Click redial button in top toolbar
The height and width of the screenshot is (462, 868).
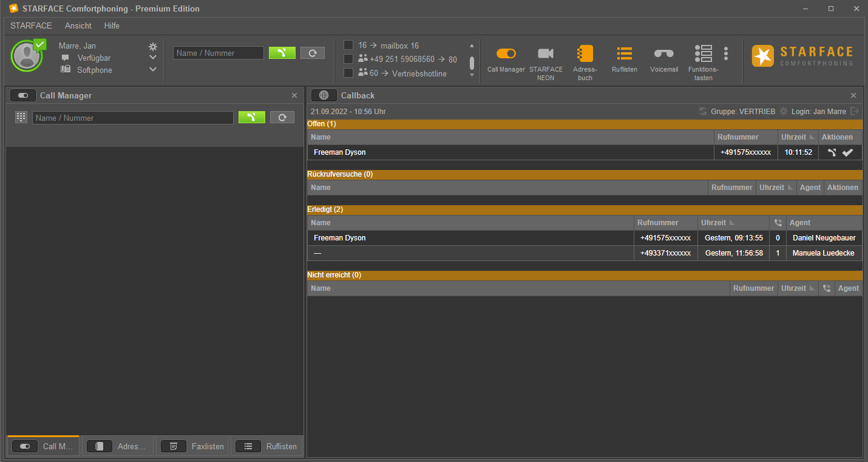pos(312,53)
